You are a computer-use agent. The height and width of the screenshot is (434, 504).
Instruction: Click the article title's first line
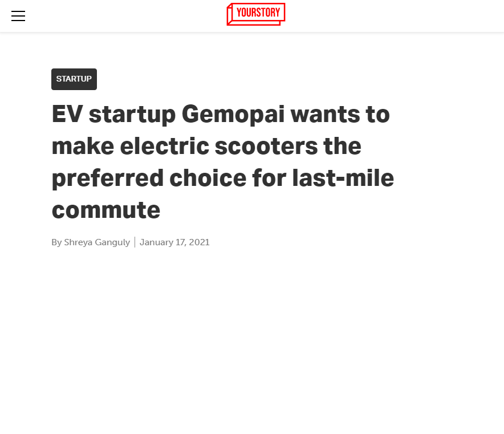(x=221, y=113)
